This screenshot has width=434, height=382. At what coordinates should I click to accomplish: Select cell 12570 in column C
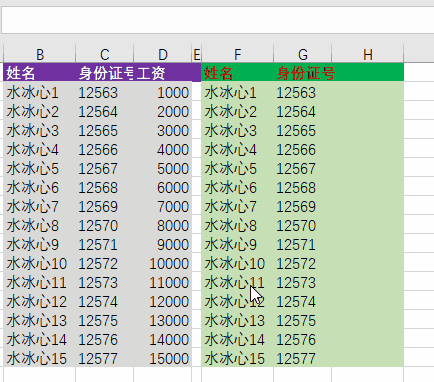[105, 225]
